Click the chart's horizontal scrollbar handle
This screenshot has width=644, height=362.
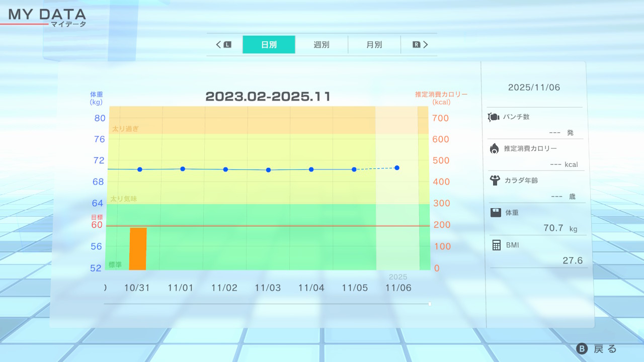pyautogui.click(x=429, y=304)
